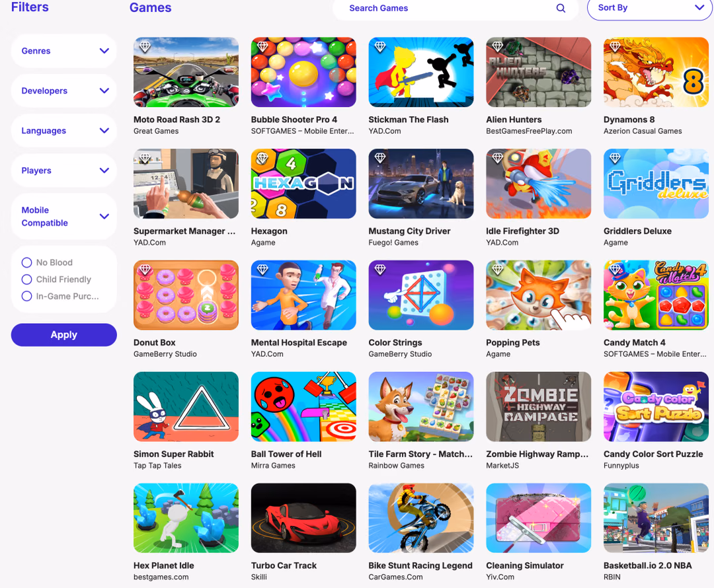This screenshot has width=714, height=588.
Task: Click diamond badge on Moto Road Rash 3D 2
Action: [x=145, y=46]
